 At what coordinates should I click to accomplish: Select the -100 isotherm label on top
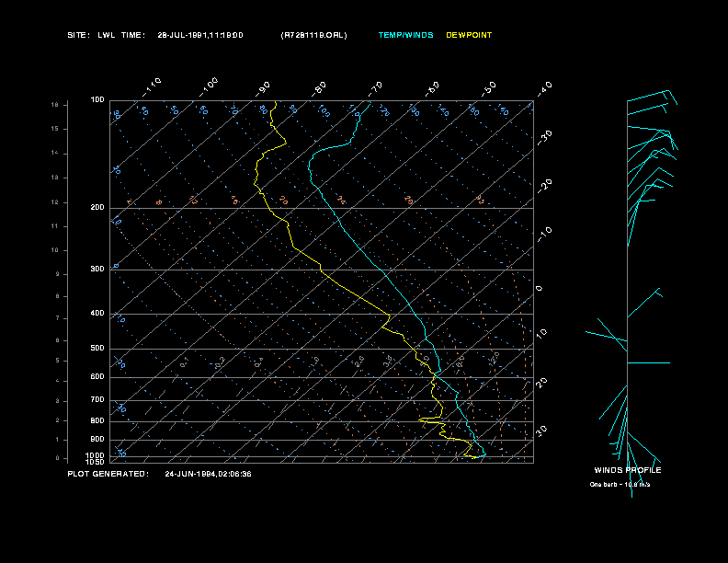click(209, 87)
